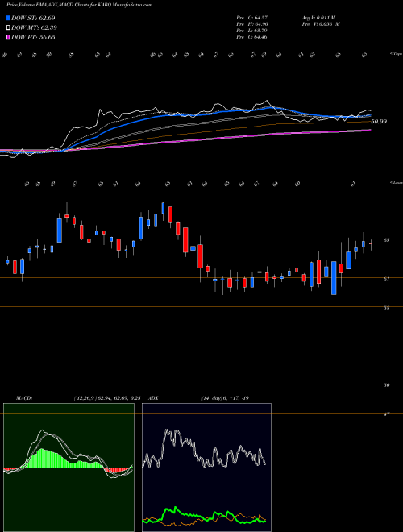The width and height of the screenshot is (403, 532).
Task: Click the blue DOW ST legend swatch
Action: pos(8,18)
